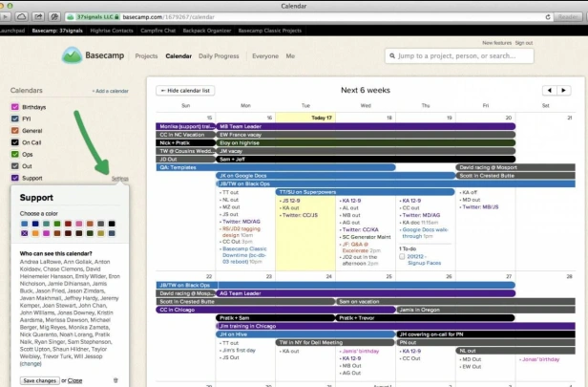Click the browser share icon

[38, 17]
